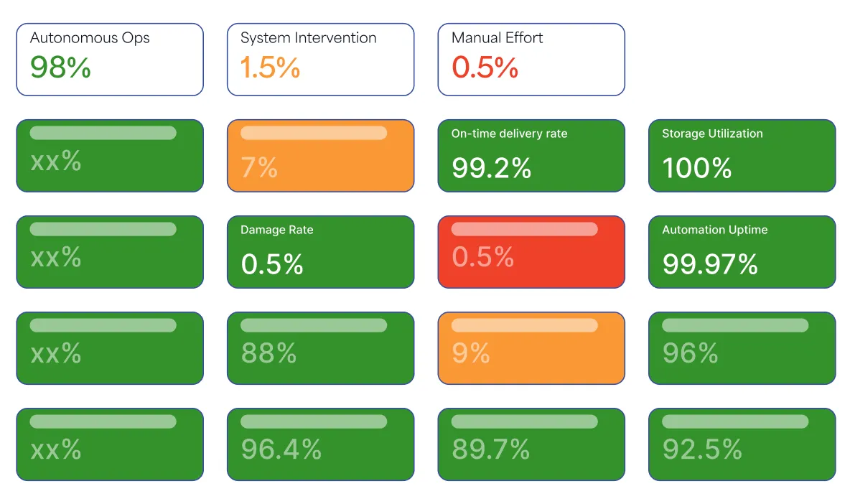Image resolution: width=850 pixels, height=504 pixels.
Task: Click the orange 7% metric card
Action: (x=320, y=156)
